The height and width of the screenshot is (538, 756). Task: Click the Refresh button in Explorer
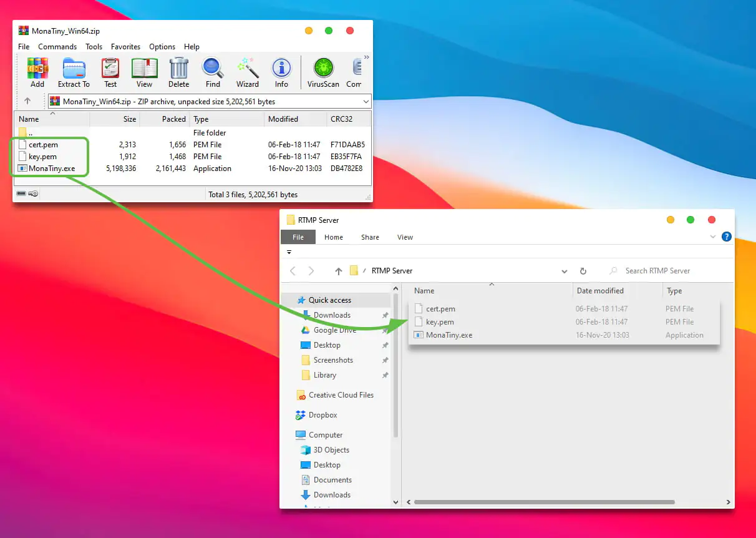(x=583, y=271)
